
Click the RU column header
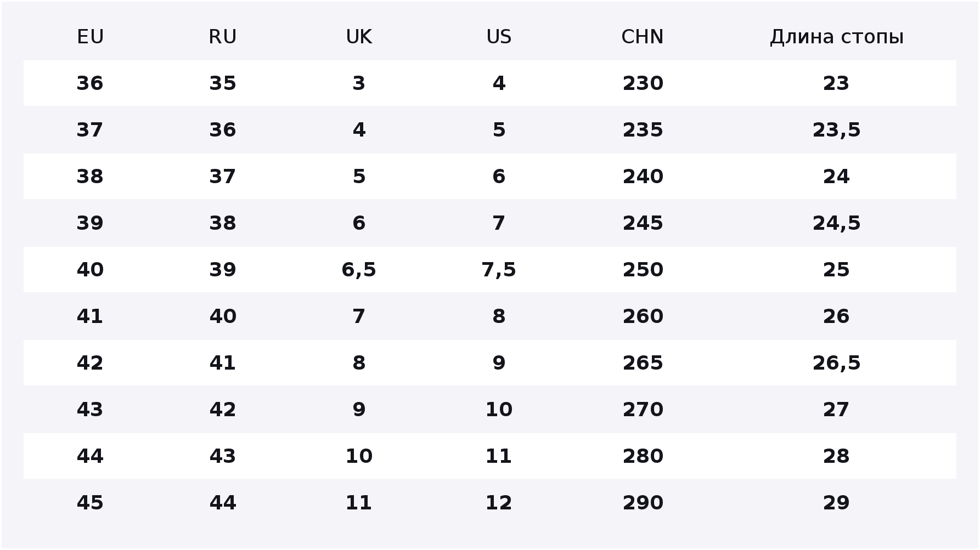coord(223,37)
